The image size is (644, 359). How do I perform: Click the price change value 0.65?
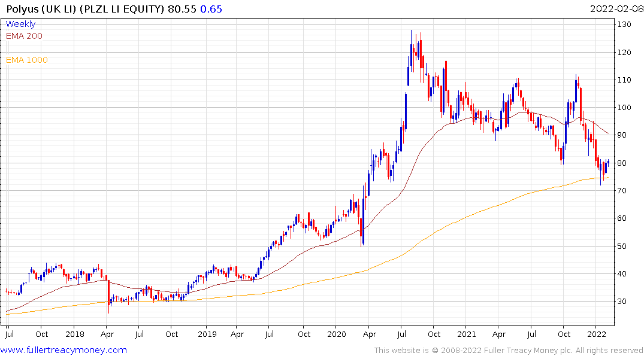tap(211, 9)
